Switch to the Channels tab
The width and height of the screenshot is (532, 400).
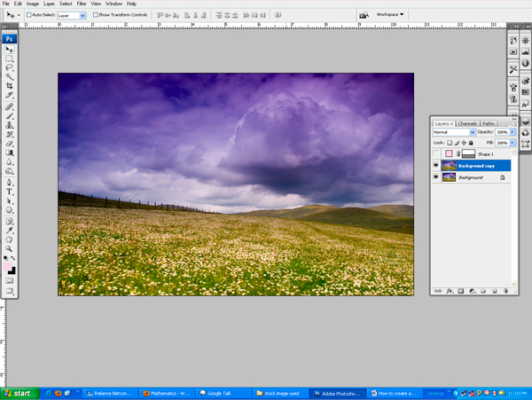click(x=467, y=123)
